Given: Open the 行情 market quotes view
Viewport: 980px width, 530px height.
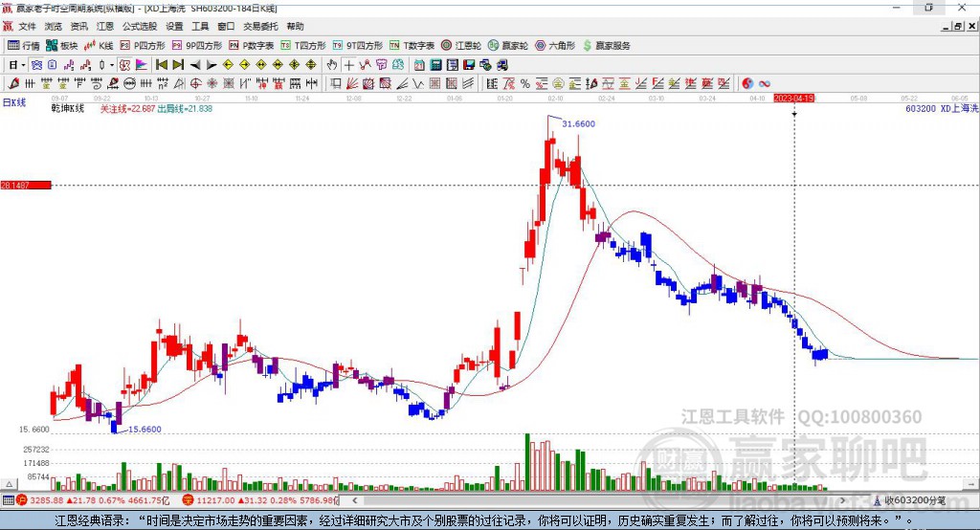Looking at the screenshot, I should point(24,46).
